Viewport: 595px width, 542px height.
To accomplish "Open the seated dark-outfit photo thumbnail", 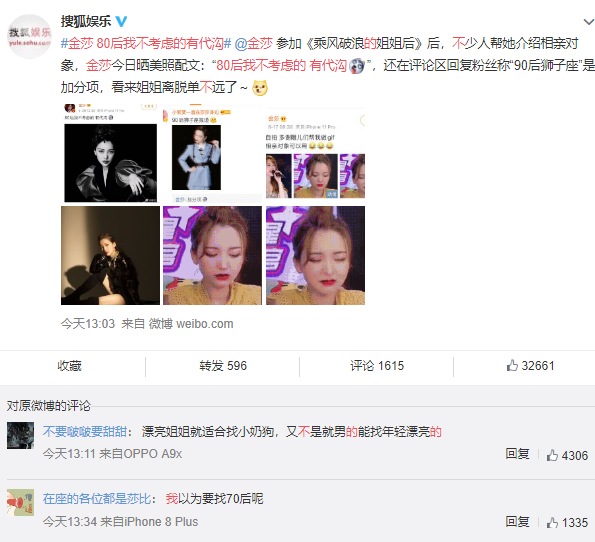I will pos(110,255).
